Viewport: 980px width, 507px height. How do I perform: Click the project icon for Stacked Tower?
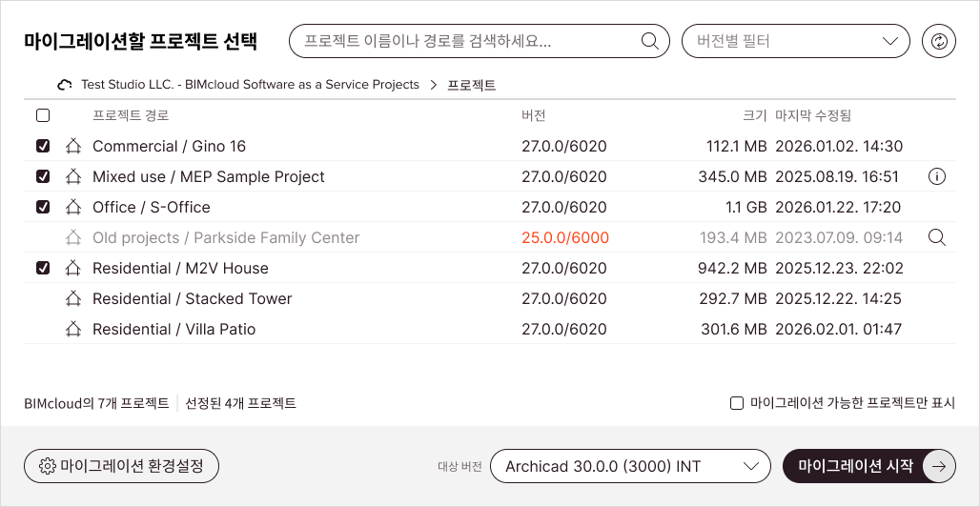pos(73,299)
